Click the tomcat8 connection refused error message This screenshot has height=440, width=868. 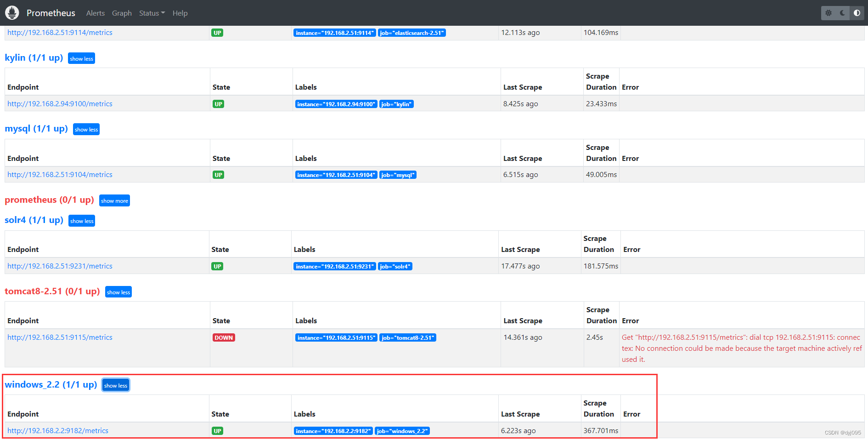click(742, 349)
